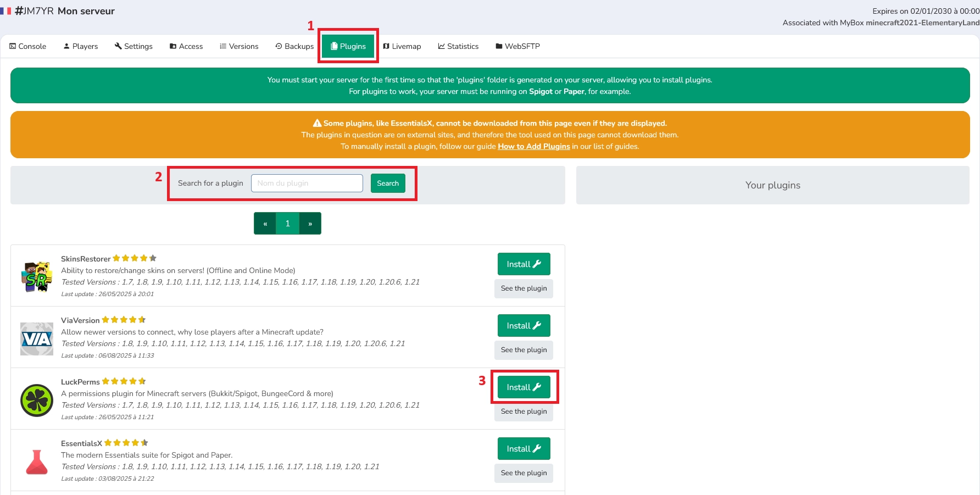Install the SkinsRestorer plugin
Image resolution: width=980 pixels, height=495 pixels.
(x=524, y=264)
